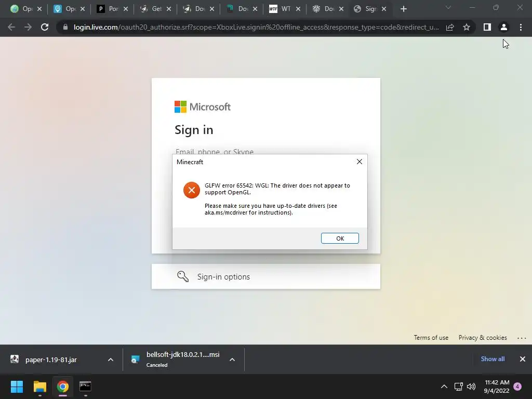Open Chrome's three-dot menu
This screenshot has height=399, width=532.
click(521, 27)
